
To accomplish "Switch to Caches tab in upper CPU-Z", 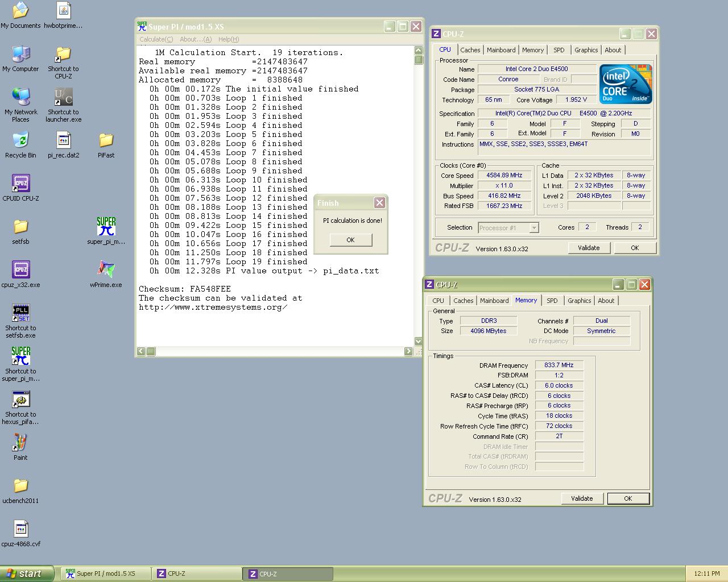I will [x=470, y=50].
